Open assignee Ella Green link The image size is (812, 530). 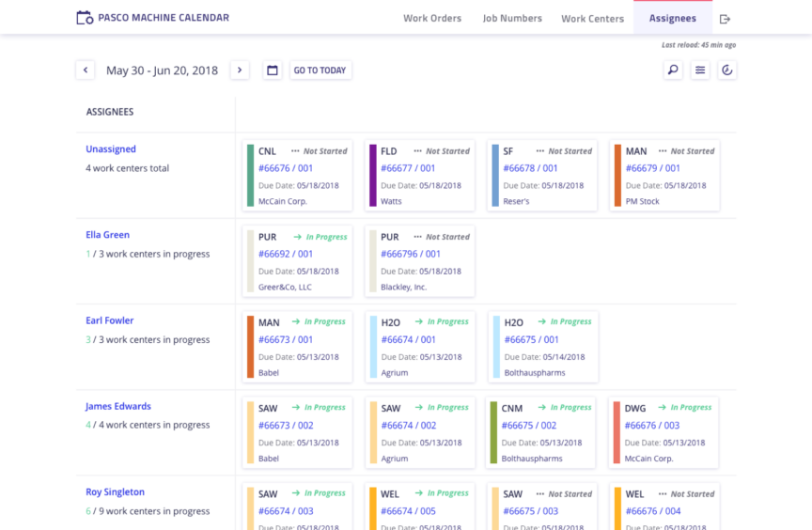[x=107, y=235]
